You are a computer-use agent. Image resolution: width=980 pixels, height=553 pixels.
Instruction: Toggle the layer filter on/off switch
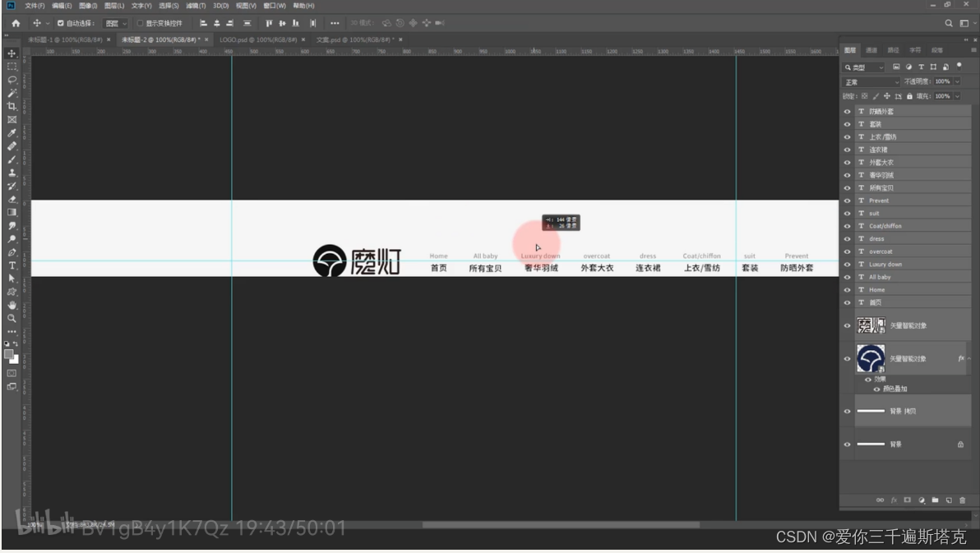(x=959, y=66)
